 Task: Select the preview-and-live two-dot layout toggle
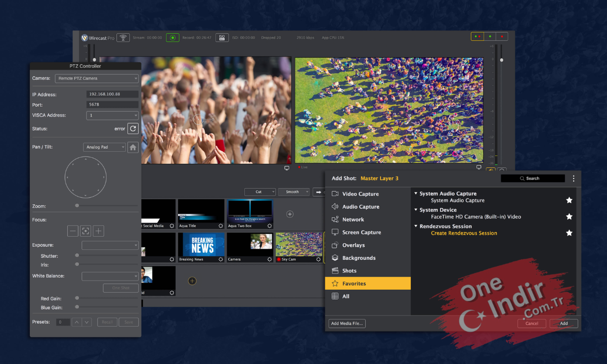(477, 36)
